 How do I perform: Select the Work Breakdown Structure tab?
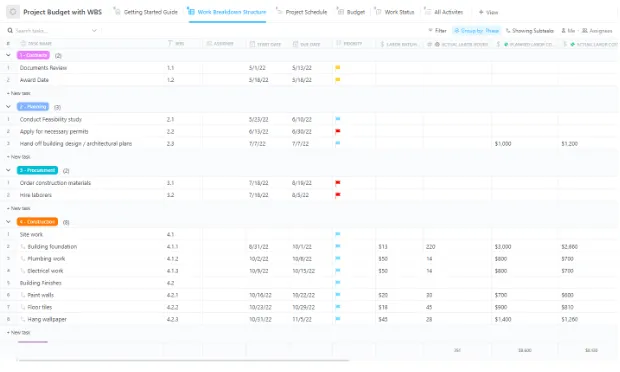[x=227, y=12]
